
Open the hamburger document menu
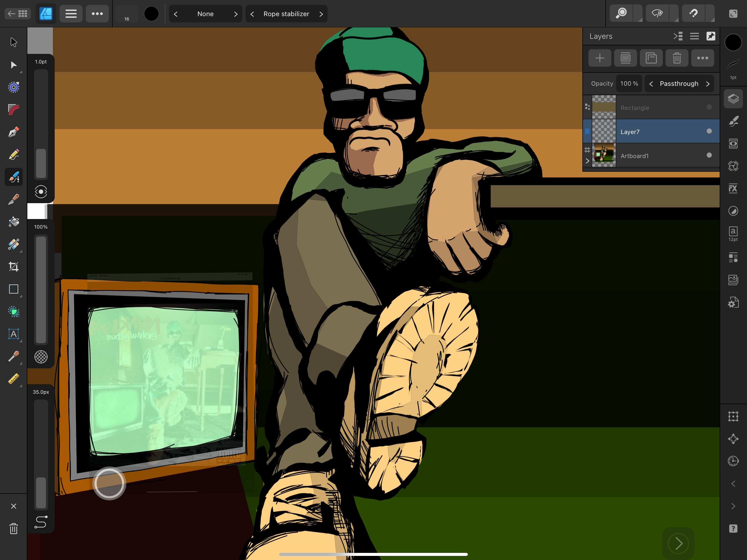tap(71, 14)
